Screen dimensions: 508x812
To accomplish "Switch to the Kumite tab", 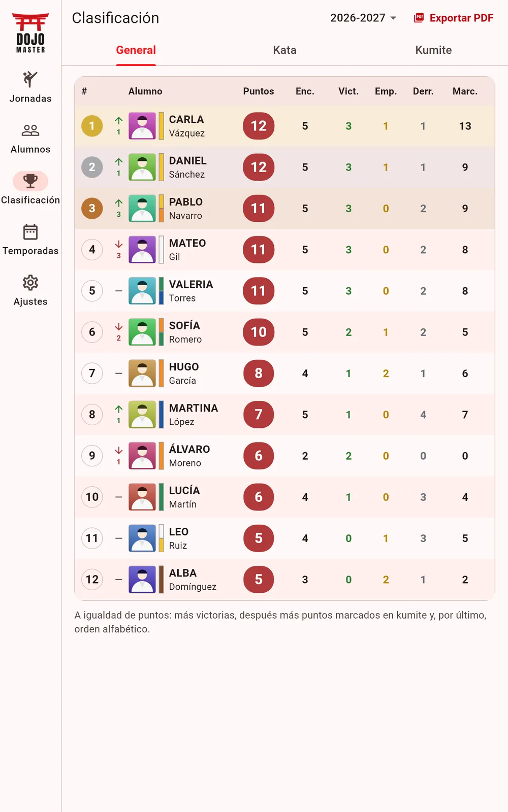I will click(433, 50).
